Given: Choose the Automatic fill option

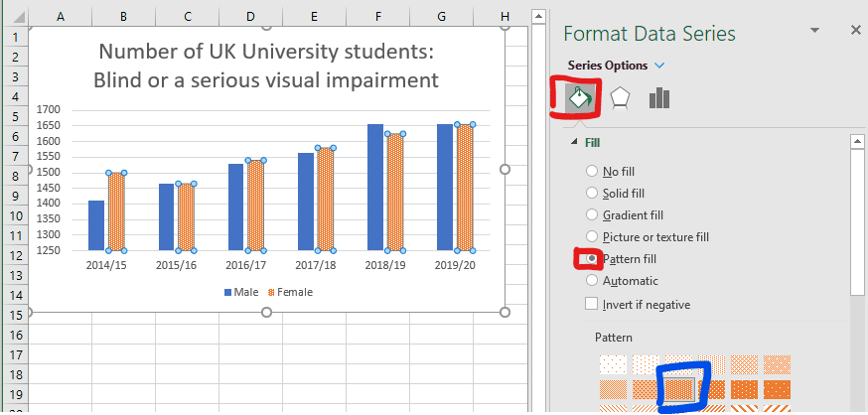Looking at the screenshot, I should pos(594,281).
